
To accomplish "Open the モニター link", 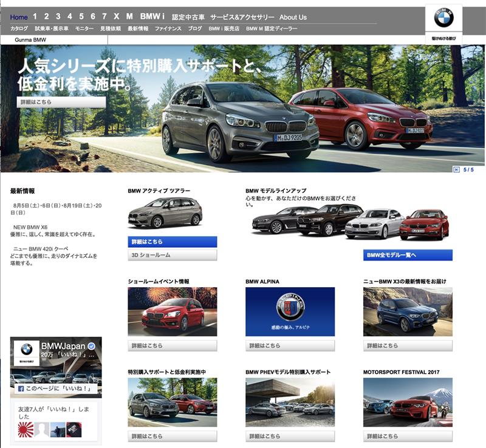I will tap(84, 29).
